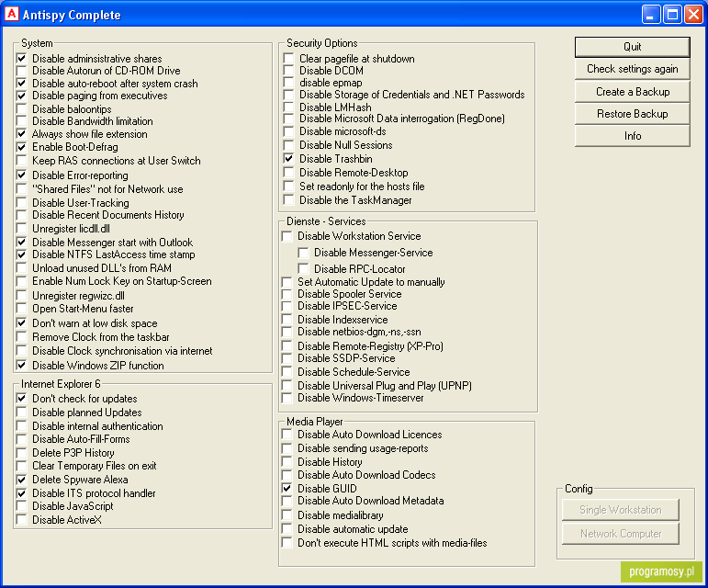The width and height of the screenshot is (708, 588).
Task: Check Disable Universal Plug and Play (UPNP)
Action: click(x=287, y=385)
